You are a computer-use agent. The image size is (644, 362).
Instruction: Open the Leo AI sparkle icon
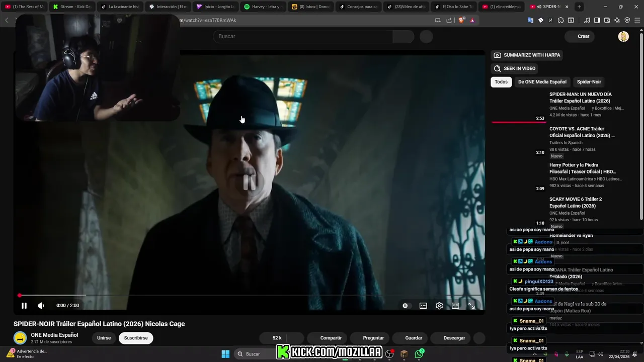click(617, 20)
